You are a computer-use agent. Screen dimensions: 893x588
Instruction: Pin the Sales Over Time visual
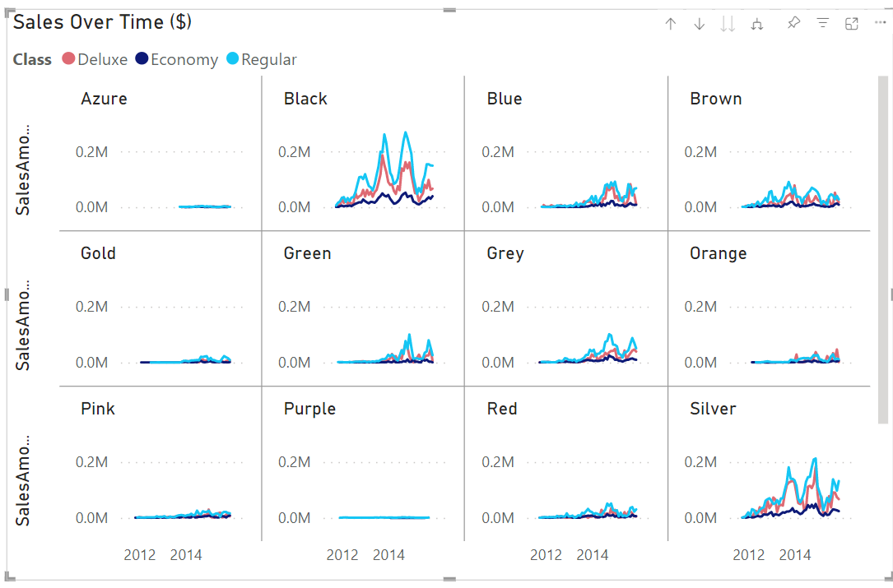tap(793, 23)
